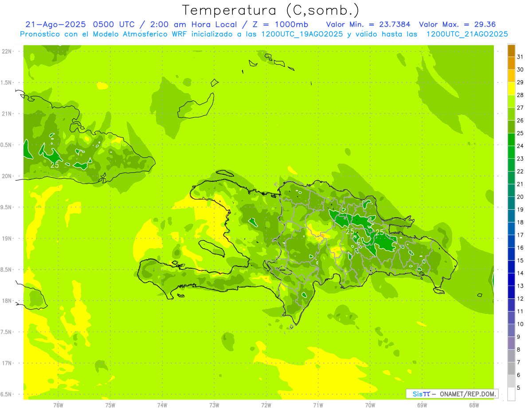Click the '31' colorbar value label

[520, 57]
